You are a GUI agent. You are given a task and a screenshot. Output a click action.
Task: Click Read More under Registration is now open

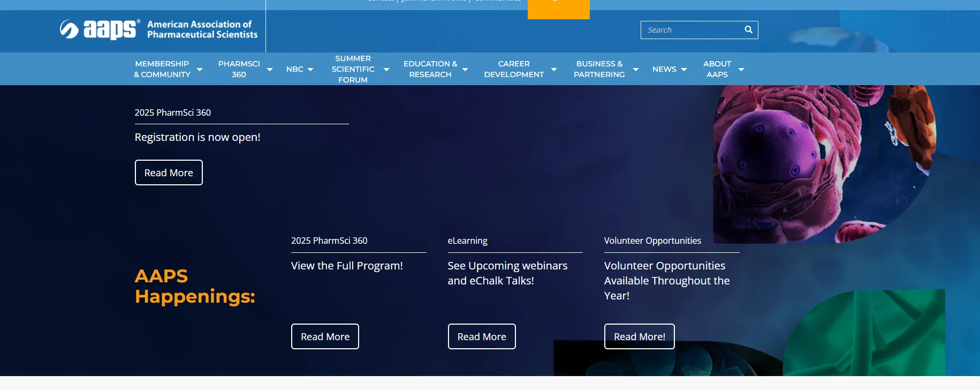[x=169, y=172]
